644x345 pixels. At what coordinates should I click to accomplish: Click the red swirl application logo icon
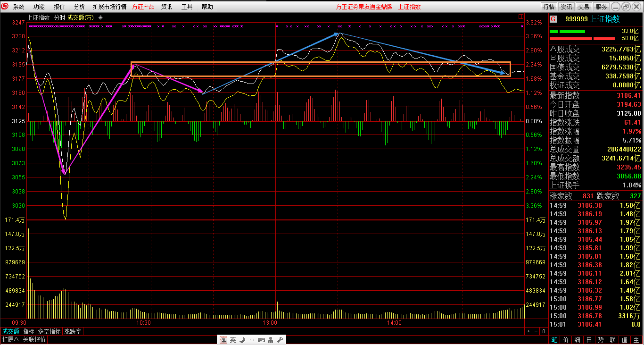(x=6, y=7)
